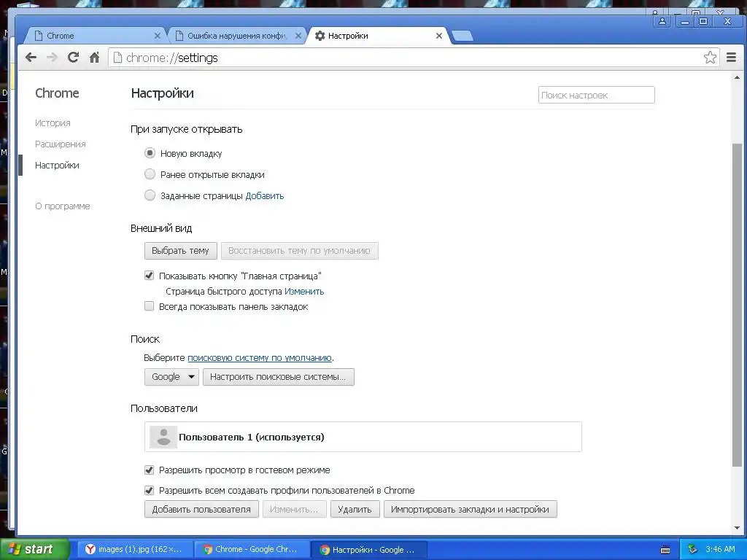
Task: Select Ранее открытые вкладки option
Action: point(150,174)
